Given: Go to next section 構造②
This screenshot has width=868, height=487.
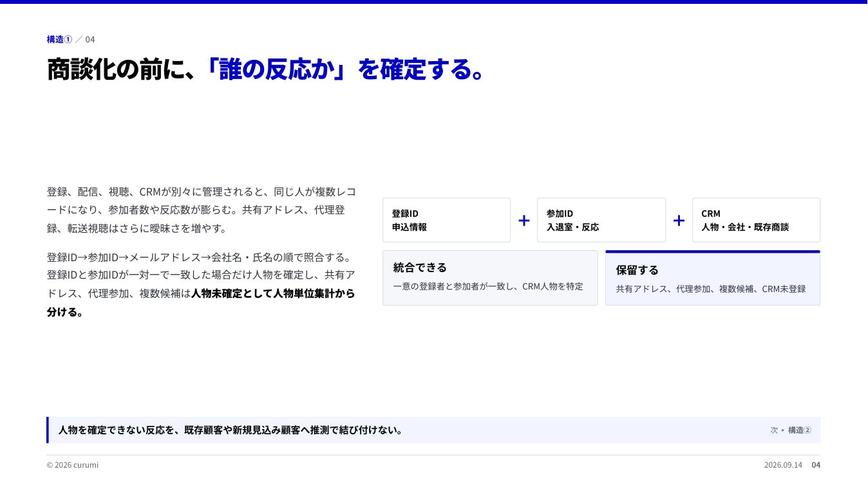Looking at the screenshot, I should click(800, 430).
